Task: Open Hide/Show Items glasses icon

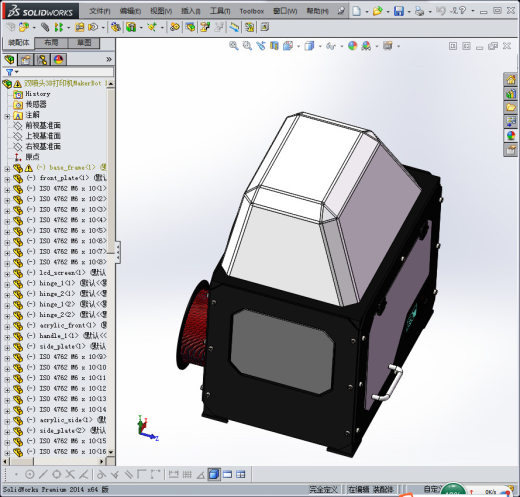Action: pos(331,46)
